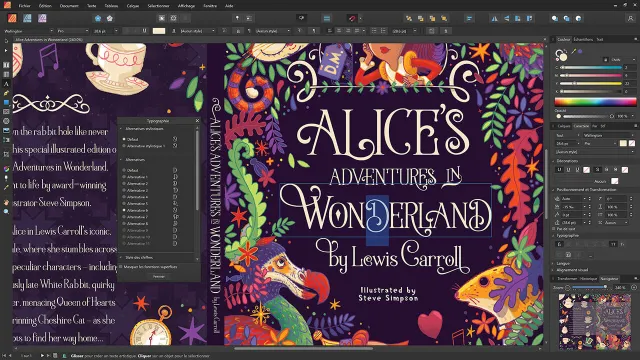This screenshot has height=360, width=640.
Task: Click the align left paragraph icon
Action: coord(330,31)
